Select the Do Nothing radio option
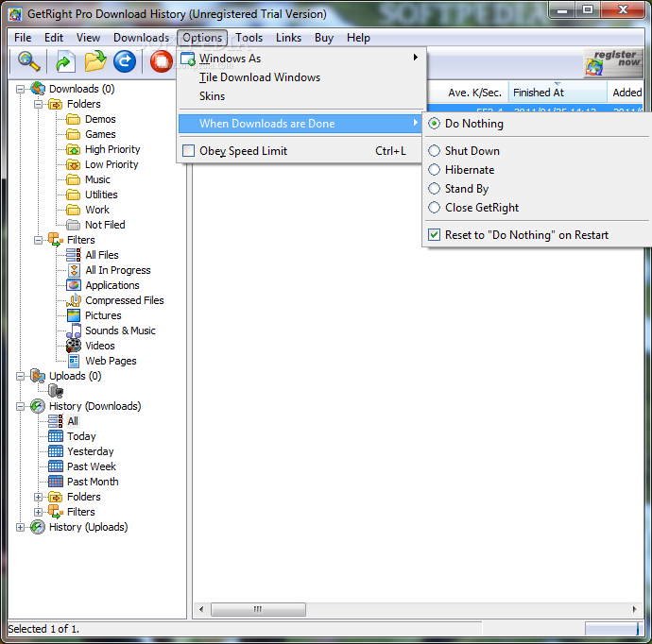The image size is (652, 644). tap(434, 124)
